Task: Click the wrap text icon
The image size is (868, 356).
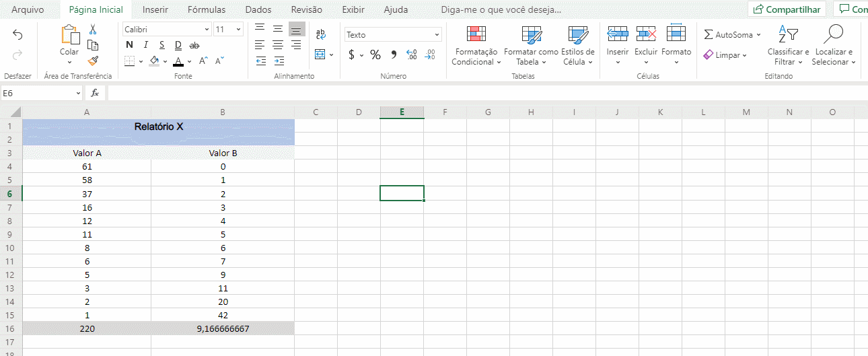Action: (320, 34)
